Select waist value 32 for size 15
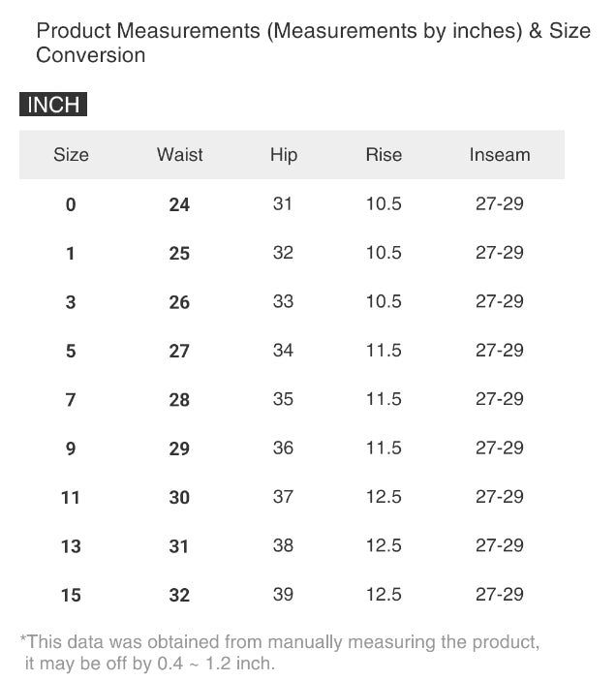 point(179,596)
